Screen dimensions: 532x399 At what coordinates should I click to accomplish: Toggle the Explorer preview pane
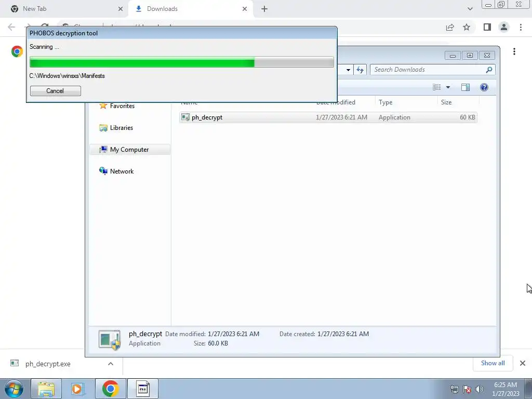[465, 87]
